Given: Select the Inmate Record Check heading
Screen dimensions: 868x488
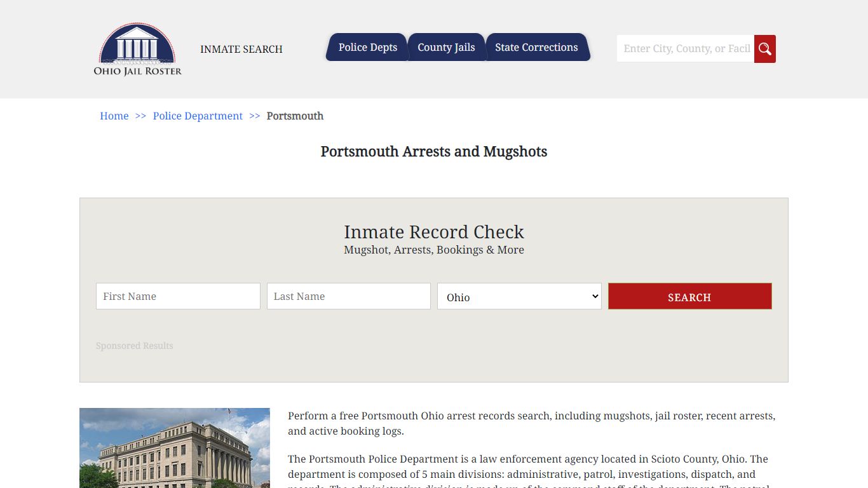Looking at the screenshot, I should [x=434, y=232].
